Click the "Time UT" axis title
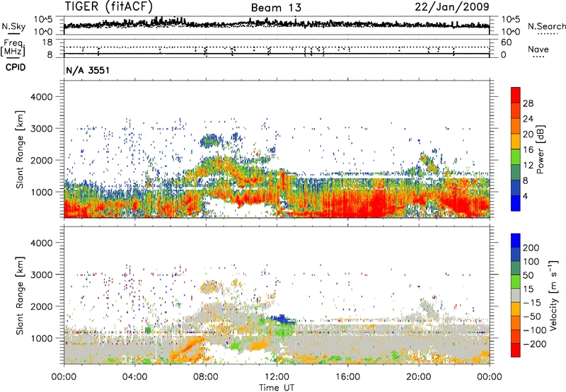 (x=277, y=388)
